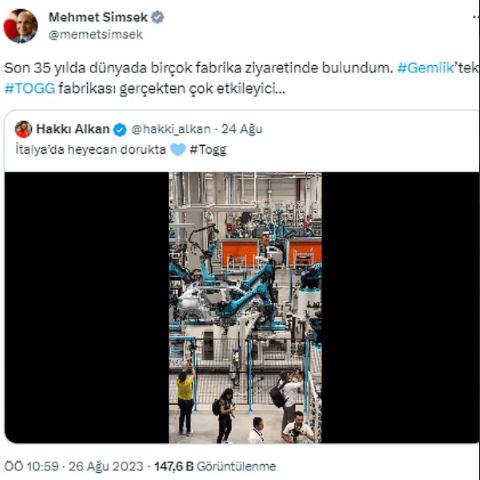Click the blue heart emoji in quoted tweet
This screenshot has height=480, width=480.
(x=178, y=150)
